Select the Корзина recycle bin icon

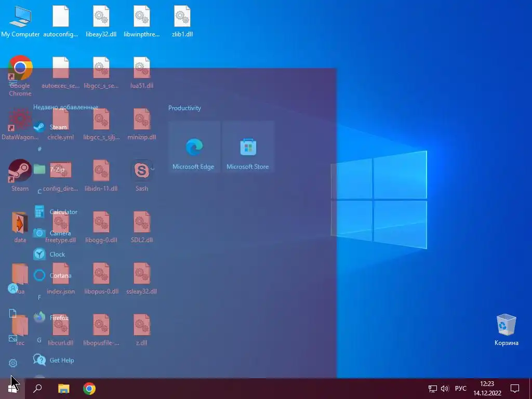point(506,329)
